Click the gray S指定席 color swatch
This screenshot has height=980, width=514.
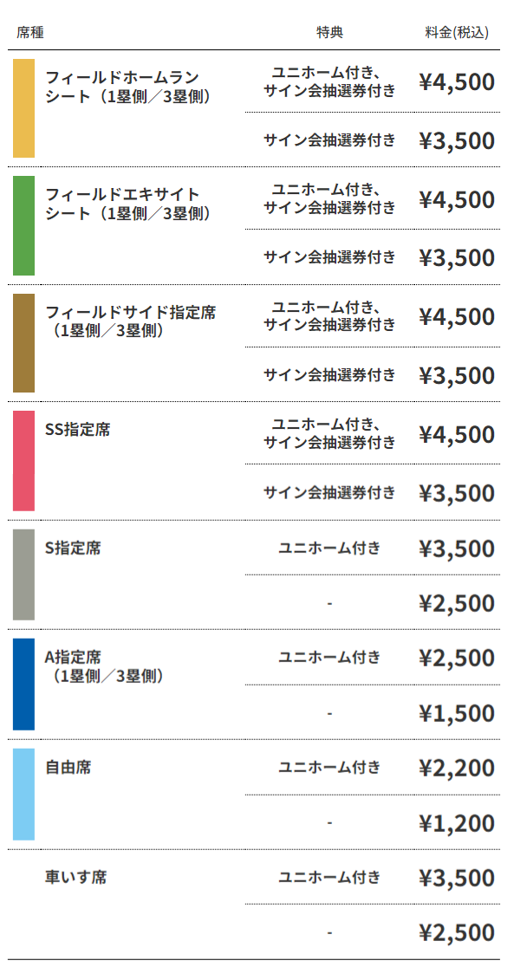(x=23, y=574)
